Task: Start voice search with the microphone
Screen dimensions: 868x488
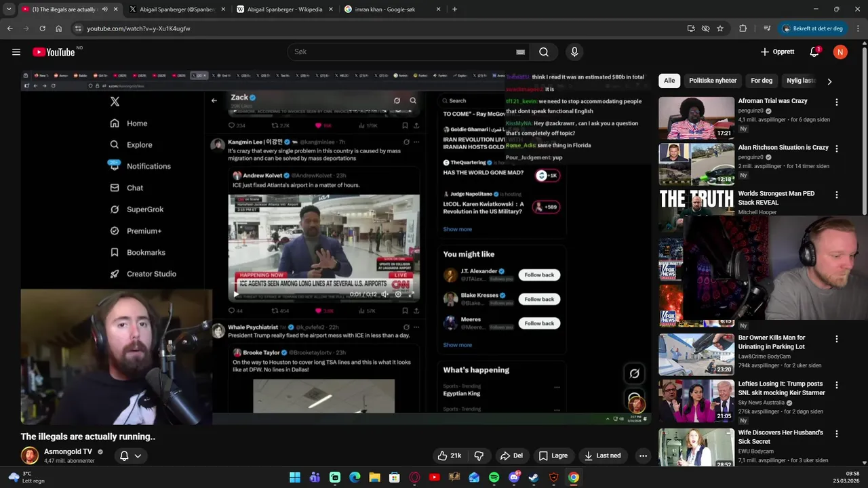Action: click(x=574, y=52)
